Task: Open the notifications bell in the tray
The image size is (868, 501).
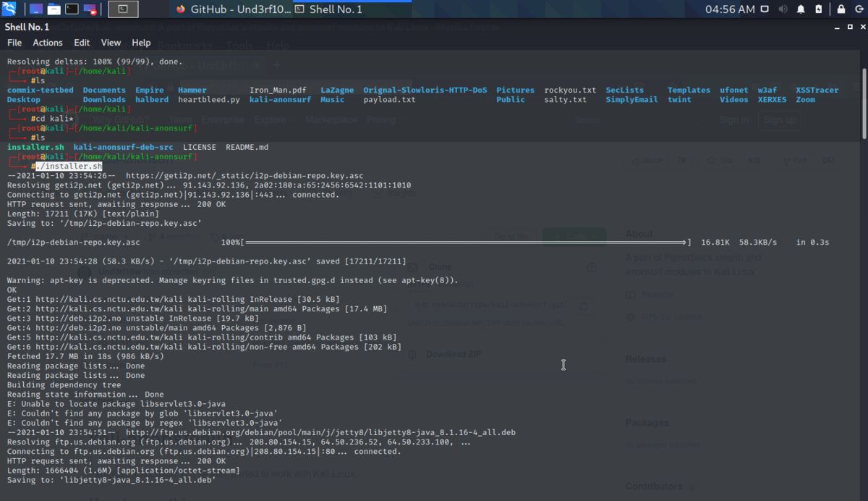Action: click(x=801, y=9)
